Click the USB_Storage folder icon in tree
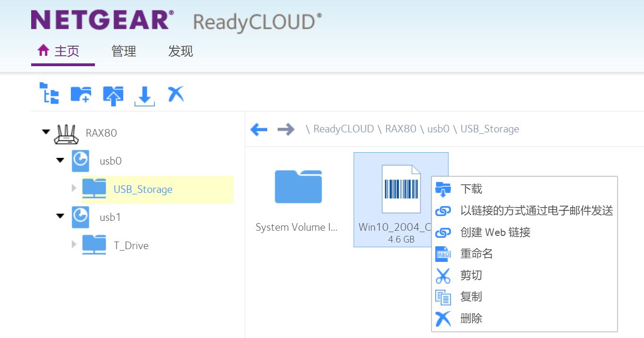This screenshot has width=644, height=338. pyautogui.click(x=94, y=189)
